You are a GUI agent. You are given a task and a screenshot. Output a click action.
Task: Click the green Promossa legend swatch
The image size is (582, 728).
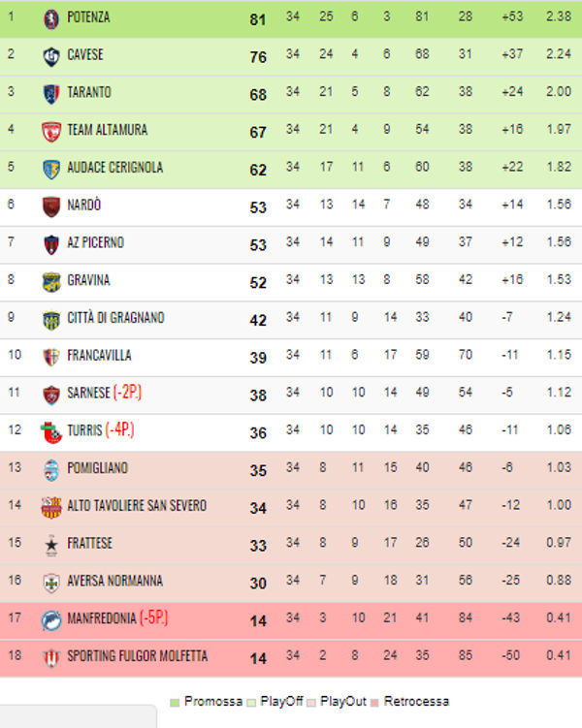pyautogui.click(x=175, y=702)
